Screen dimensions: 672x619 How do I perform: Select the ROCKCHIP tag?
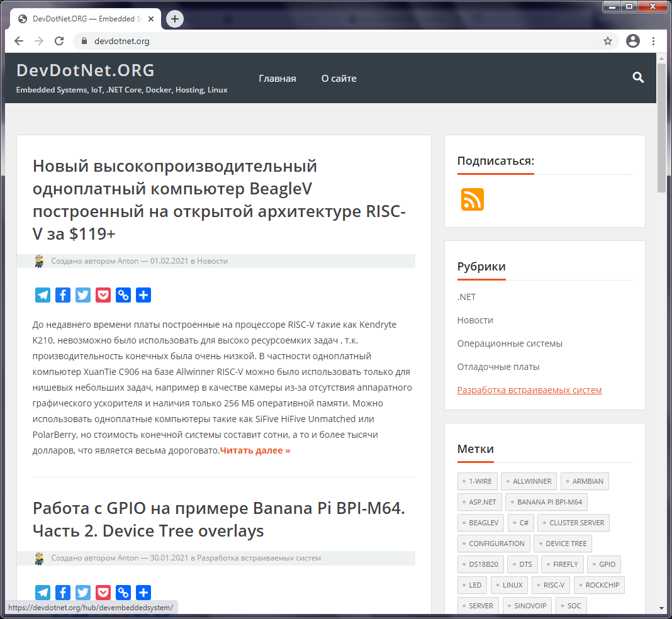click(599, 585)
